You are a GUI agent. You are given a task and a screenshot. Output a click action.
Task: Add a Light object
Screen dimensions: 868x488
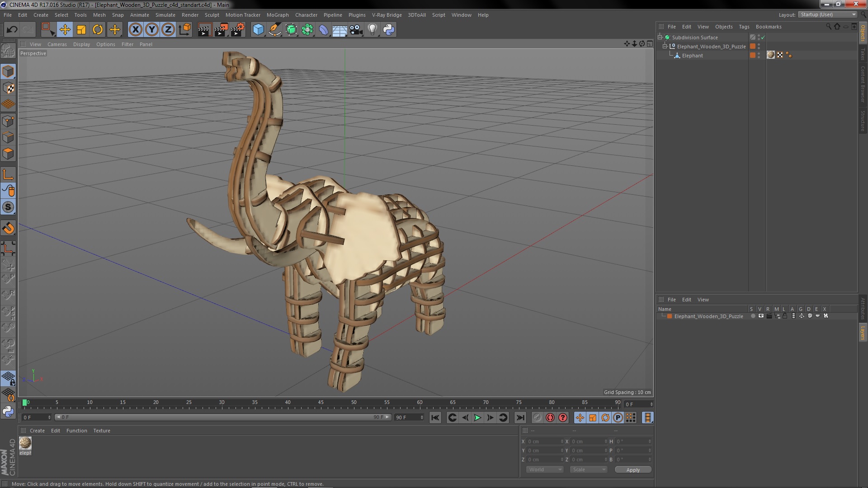coord(372,30)
